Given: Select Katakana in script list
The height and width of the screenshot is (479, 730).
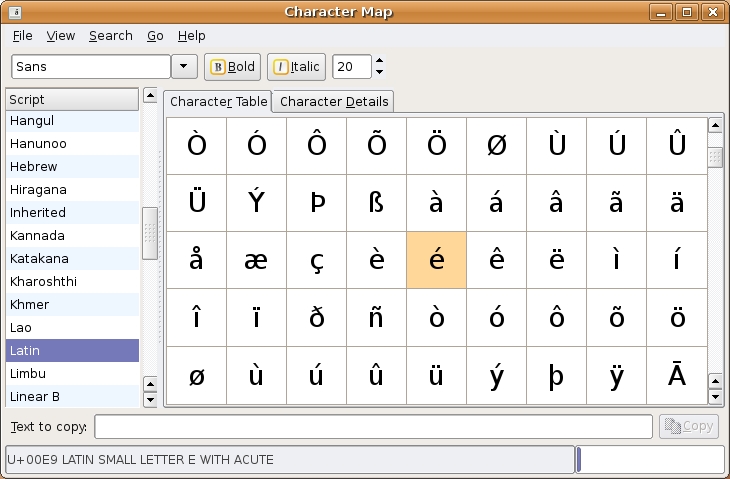Looking at the screenshot, I should [x=37, y=258].
